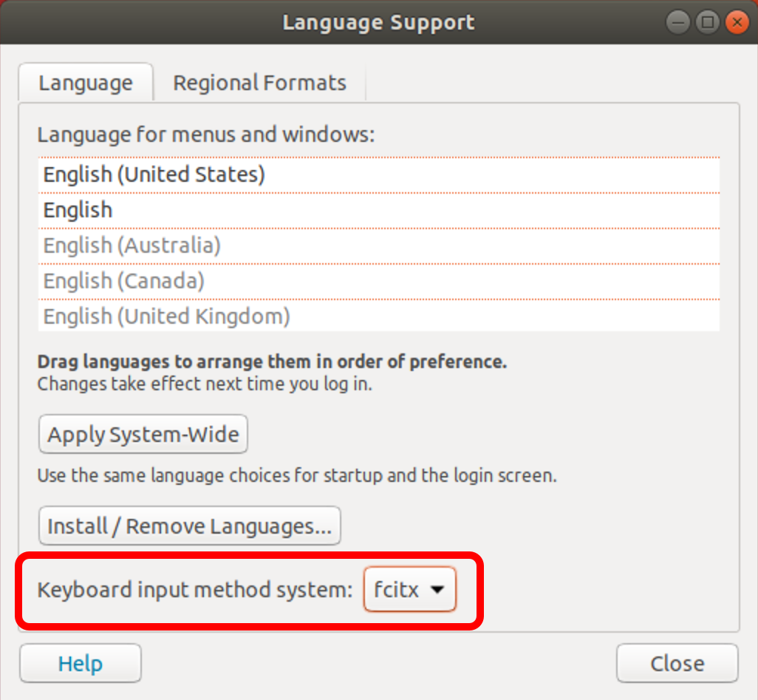Choose English (Australia) from the list
The height and width of the screenshot is (700, 758).
point(379,245)
